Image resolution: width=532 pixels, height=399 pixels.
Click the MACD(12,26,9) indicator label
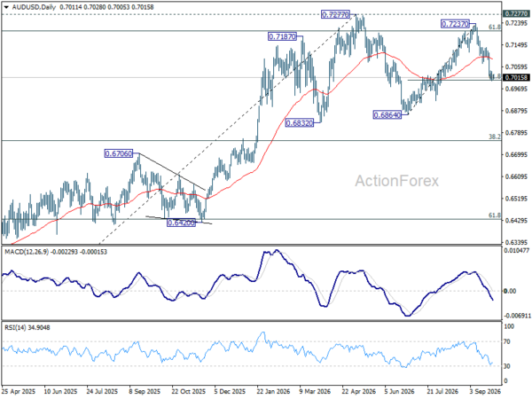pyautogui.click(x=27, y=252)
